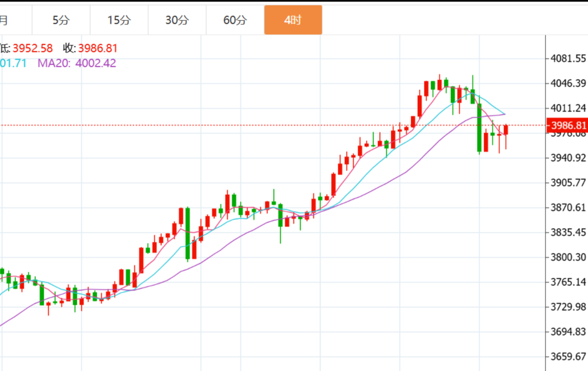Click the 3800.30 price axis label

[x=568, y=257]
